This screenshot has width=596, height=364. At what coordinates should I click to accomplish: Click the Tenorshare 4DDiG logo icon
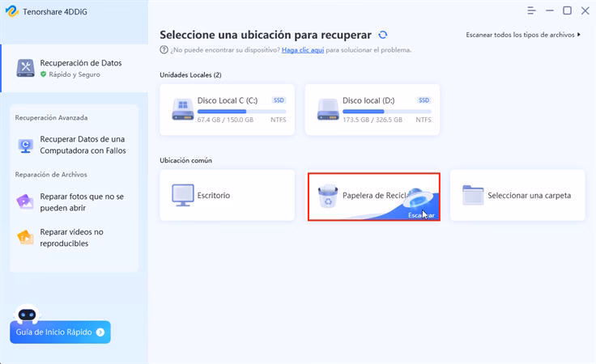12,11
